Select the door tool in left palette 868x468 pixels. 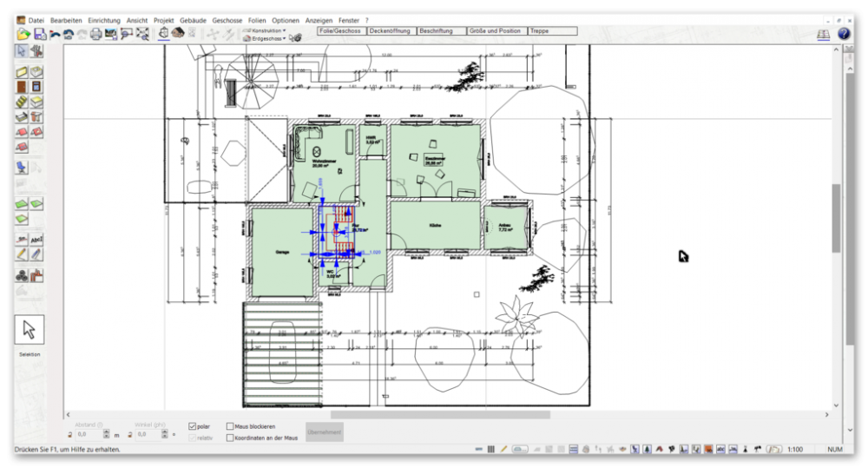click(22, 87)
